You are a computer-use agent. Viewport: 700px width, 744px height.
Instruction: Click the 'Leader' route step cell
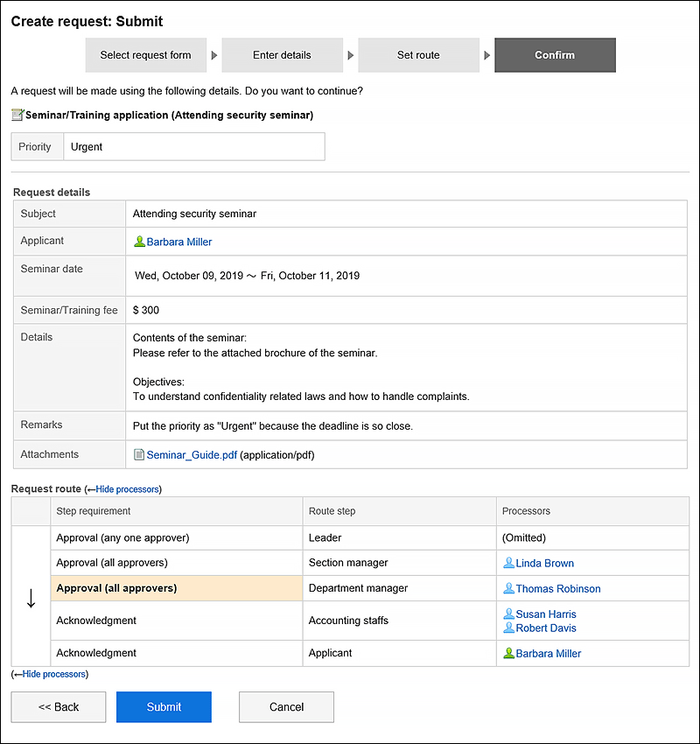[x=399, y=537]
